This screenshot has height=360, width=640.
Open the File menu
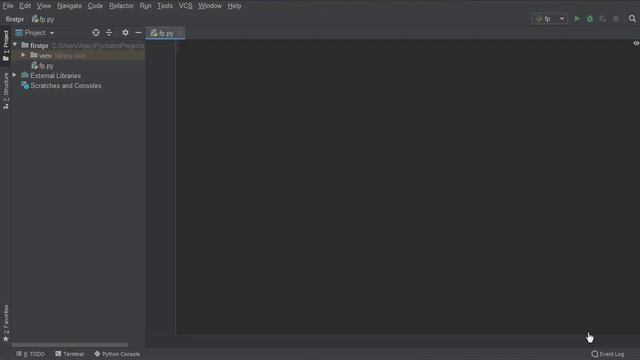point(8,6)
